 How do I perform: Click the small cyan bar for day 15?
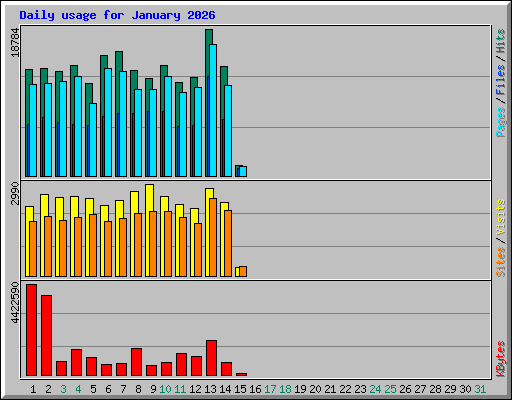(243, 171)
